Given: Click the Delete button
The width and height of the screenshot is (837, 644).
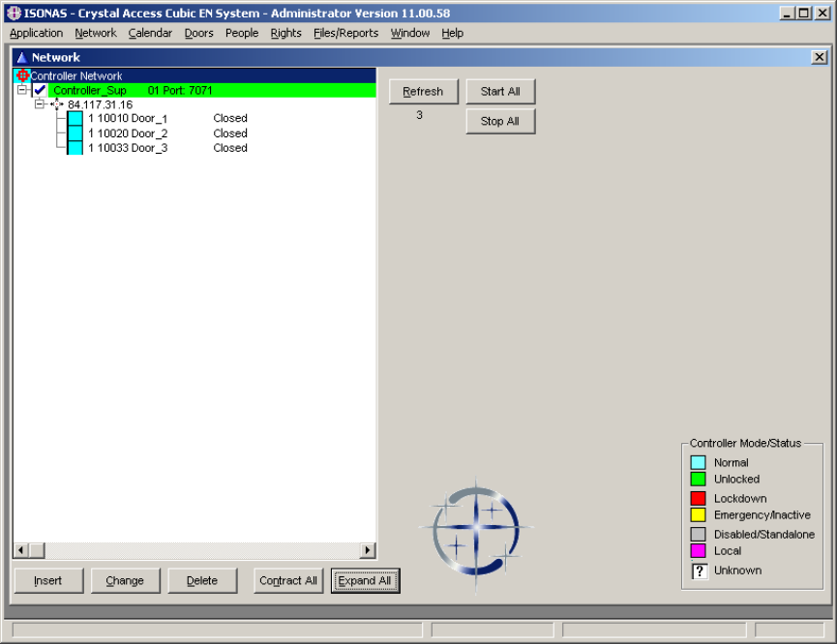Looking at the screenshot, I should click(x=202, y=580).
